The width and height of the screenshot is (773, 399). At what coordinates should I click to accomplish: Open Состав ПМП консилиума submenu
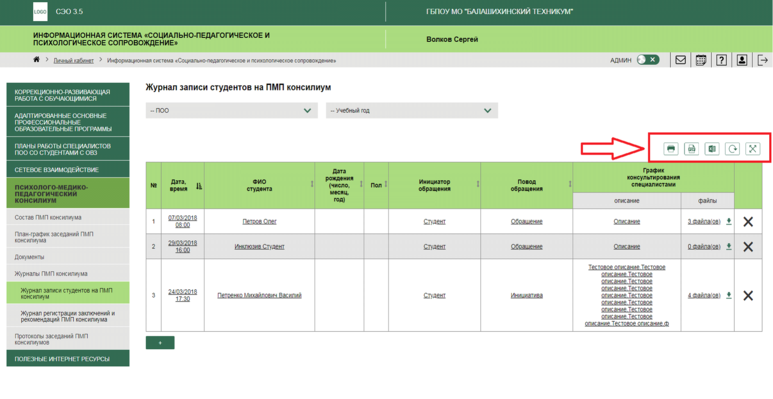[68, 217]
